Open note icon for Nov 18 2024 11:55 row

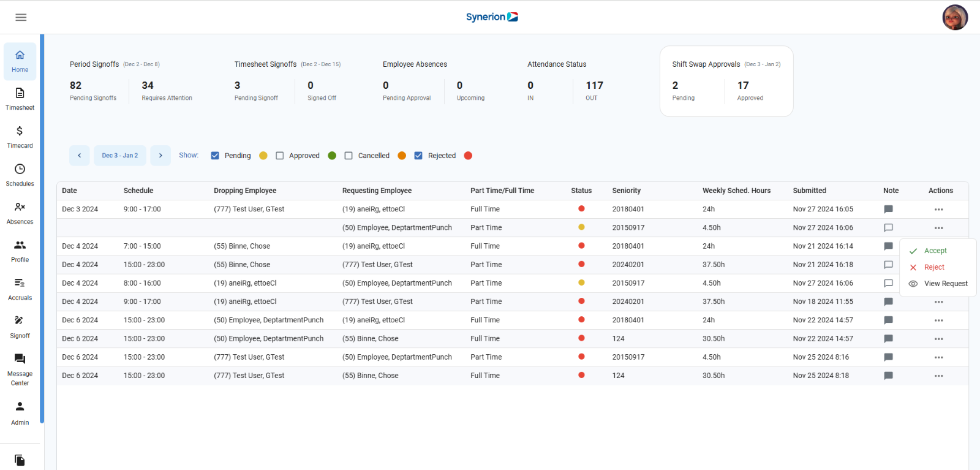tap(888, 301)
